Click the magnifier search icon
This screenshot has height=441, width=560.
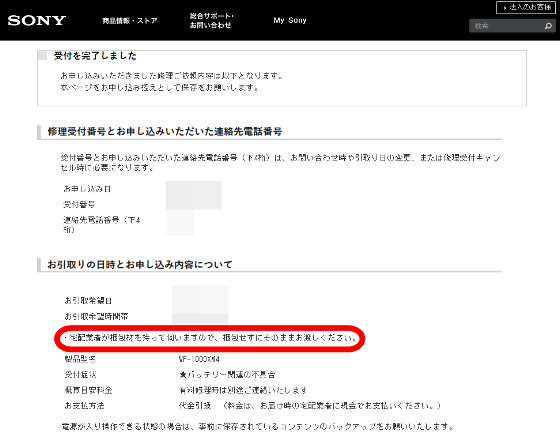548,26
